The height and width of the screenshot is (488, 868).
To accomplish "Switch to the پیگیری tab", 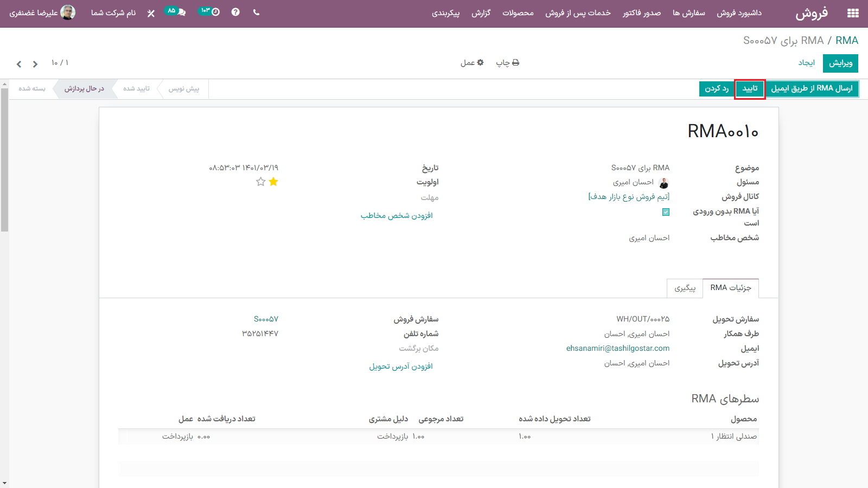I will point(685,288).
